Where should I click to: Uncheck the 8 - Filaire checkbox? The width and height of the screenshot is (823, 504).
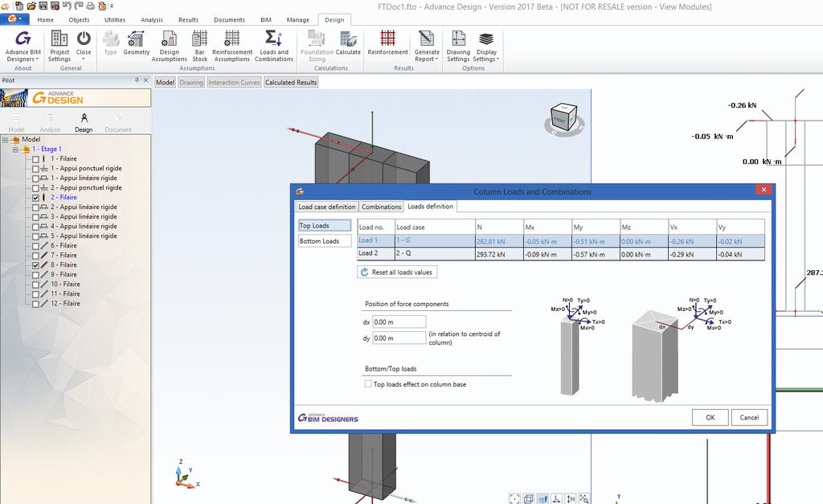coord(35,265)
